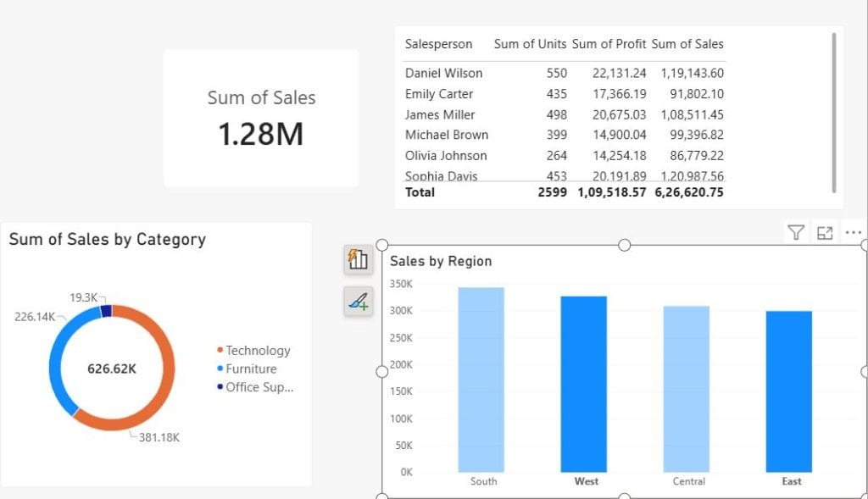Select the South bar in Sales by Region
Viewport: 868px width, 499px height.
click(x=481, y=380)
